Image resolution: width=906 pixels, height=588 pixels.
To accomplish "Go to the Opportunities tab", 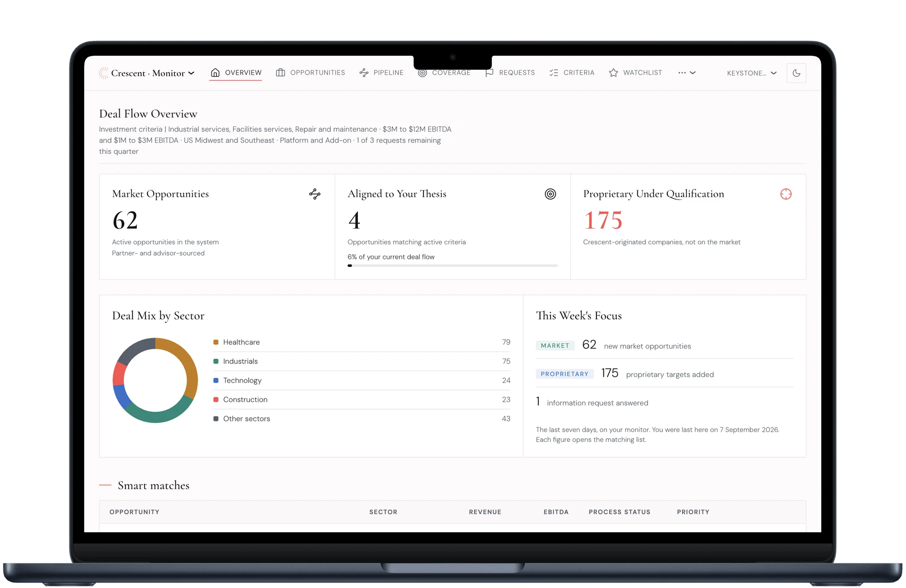I will (310, 72).
